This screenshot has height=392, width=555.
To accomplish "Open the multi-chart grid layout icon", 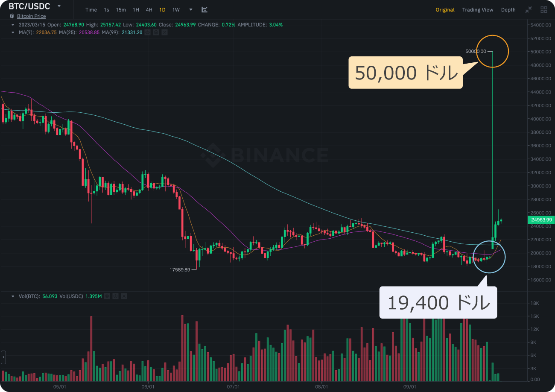I will tap(544, 9).
